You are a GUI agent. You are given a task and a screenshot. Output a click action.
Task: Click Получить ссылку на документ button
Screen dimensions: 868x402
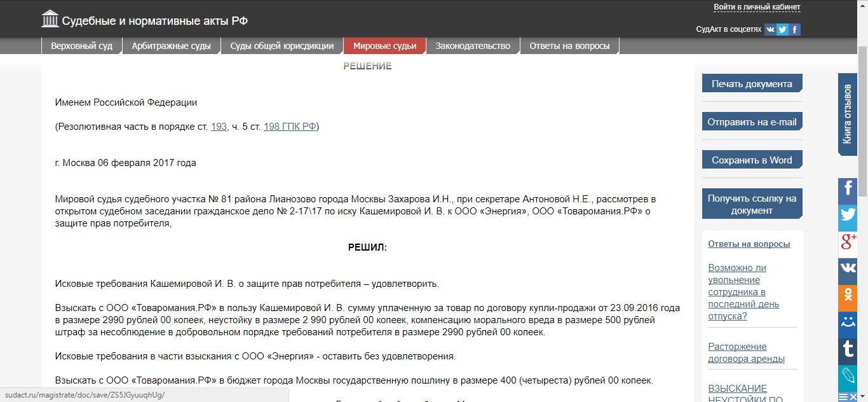(x=752, y=204)
